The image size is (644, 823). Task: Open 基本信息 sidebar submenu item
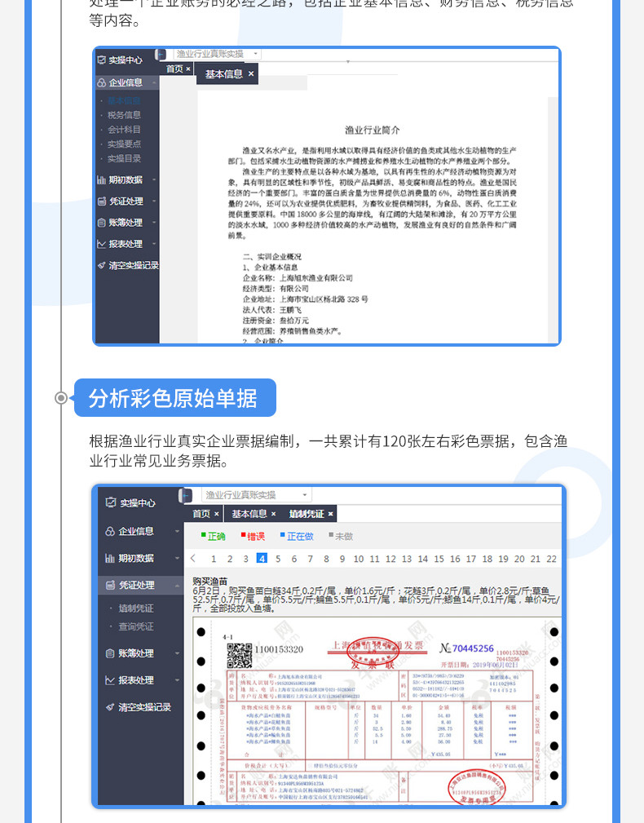click(x=124, y=100)
